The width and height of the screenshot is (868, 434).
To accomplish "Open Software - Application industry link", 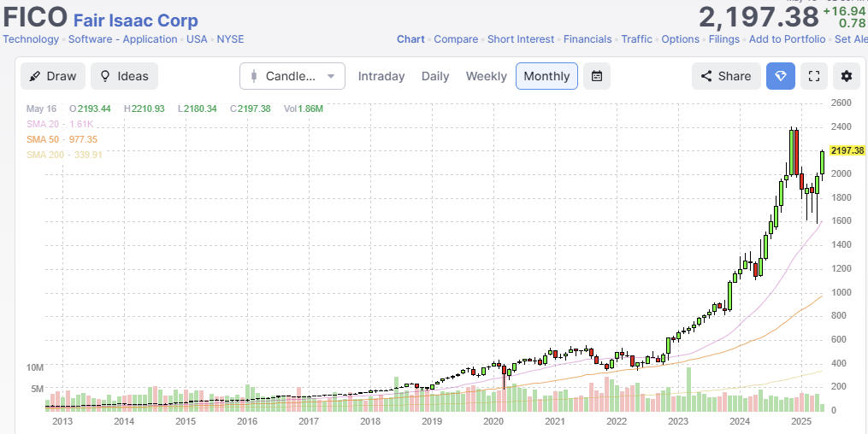I will (x=123, y=39).
